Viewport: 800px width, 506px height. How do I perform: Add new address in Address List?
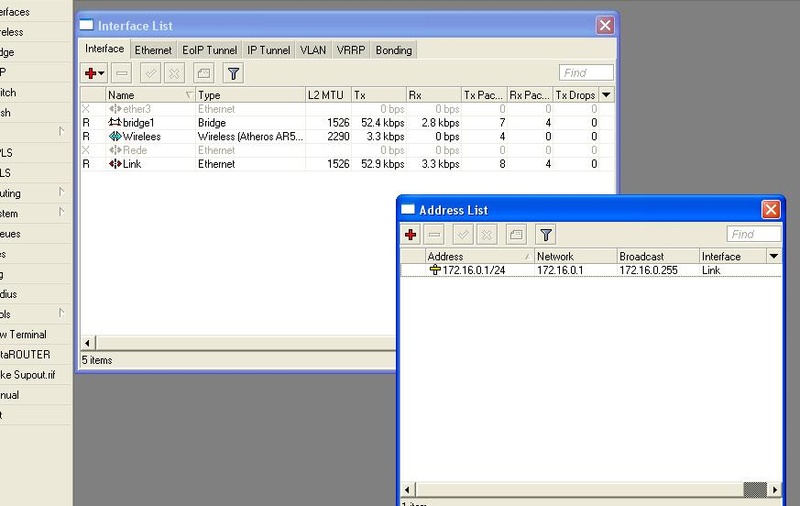point(410,235)
